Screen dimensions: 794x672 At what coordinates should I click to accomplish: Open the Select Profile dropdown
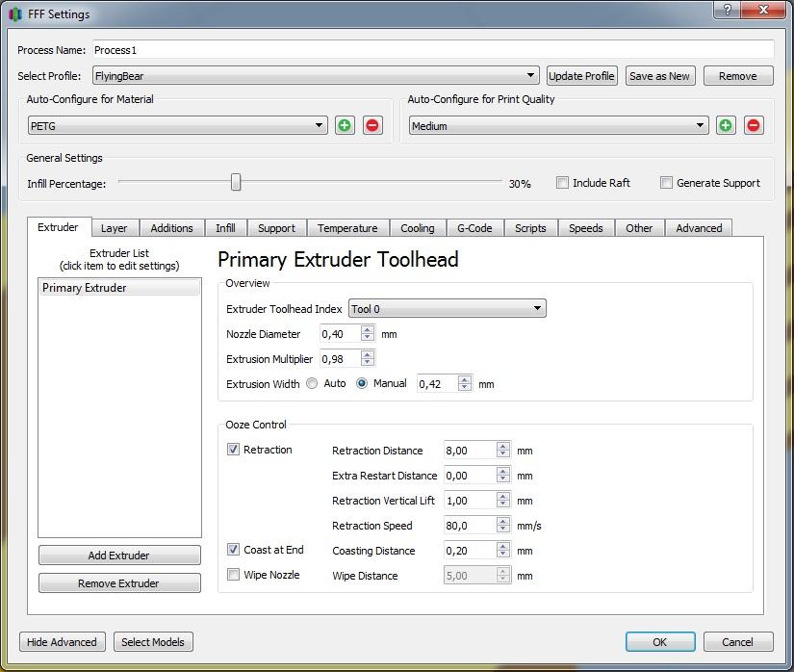coord(530,76)
